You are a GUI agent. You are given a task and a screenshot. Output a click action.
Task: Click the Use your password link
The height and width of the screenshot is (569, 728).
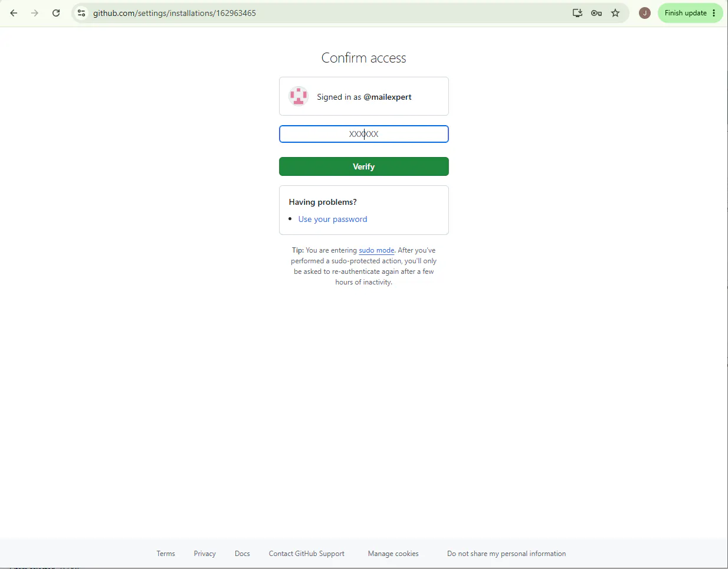(x=333, y=219)
